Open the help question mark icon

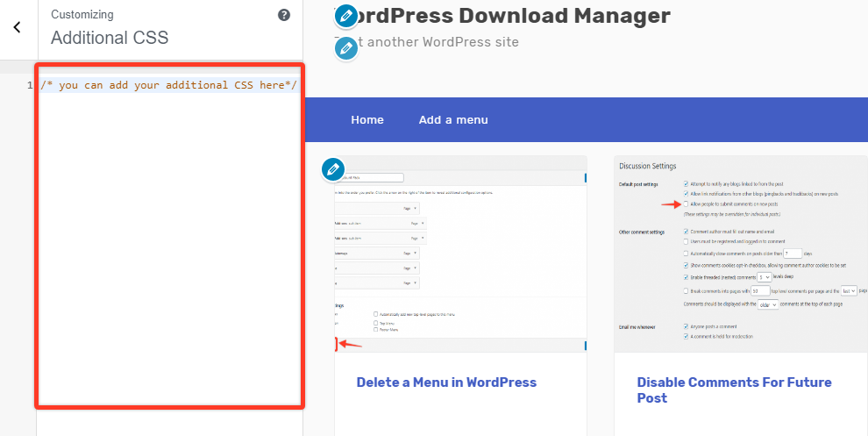point(284,15)
